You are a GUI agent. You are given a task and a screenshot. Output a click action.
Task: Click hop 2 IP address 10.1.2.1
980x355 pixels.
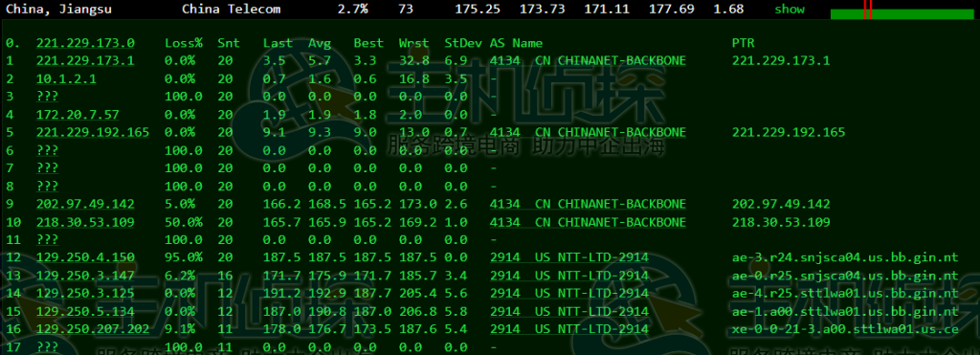66,78
